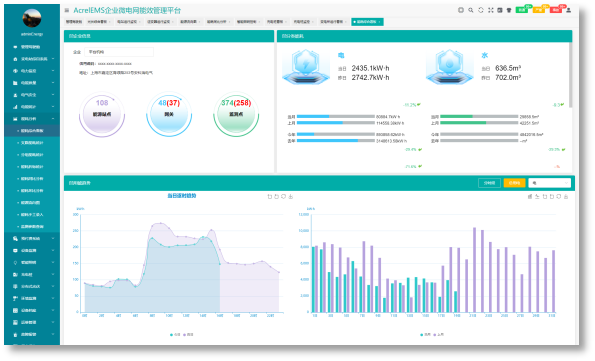The image size is (595, 361).
Task: Click the green alarm badge in the header
Action: (x=523, y=9)
